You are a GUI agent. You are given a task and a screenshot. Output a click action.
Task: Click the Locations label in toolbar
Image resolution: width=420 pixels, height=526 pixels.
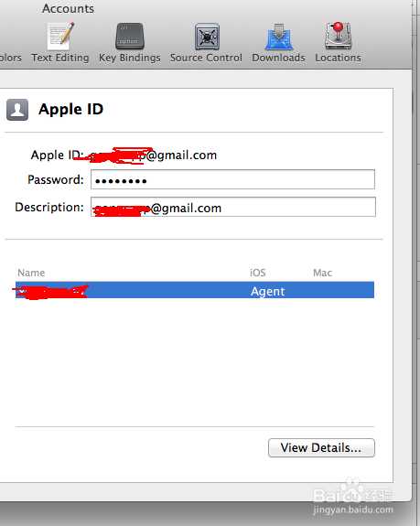(x=338, y=58)
